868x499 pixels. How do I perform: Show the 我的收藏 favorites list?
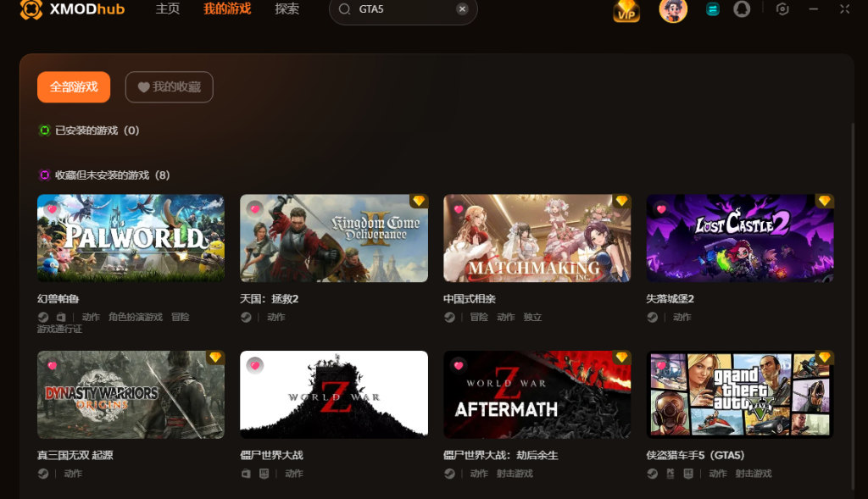(x=169, y=87)
